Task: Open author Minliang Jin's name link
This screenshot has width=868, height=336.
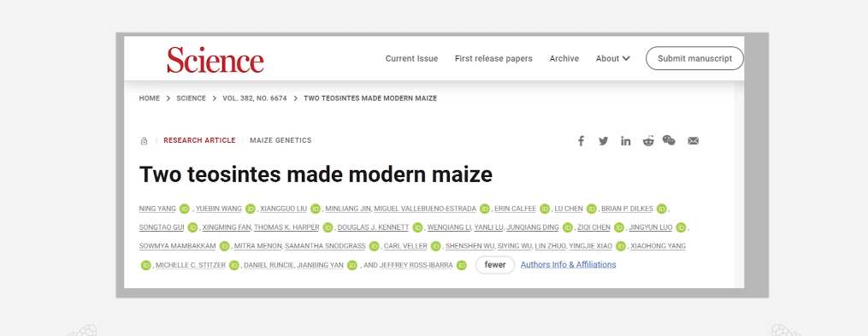Action: coord(348,209)
